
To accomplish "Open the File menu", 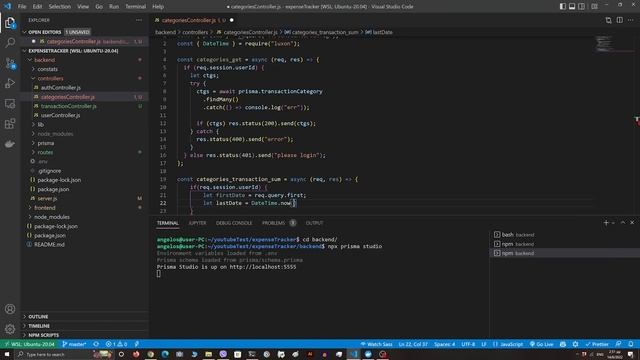I will point(22,7).
